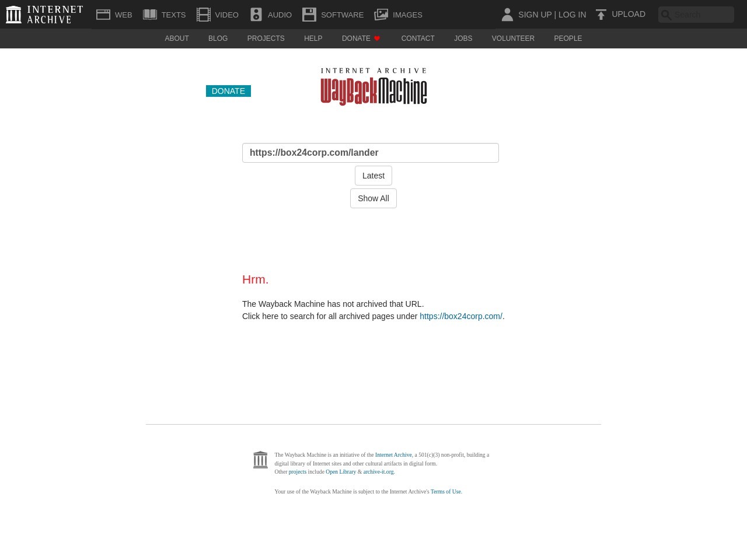This screenshot has width=747, height=560.
Task: Click the Web section icon
Action: click(103, 15)
